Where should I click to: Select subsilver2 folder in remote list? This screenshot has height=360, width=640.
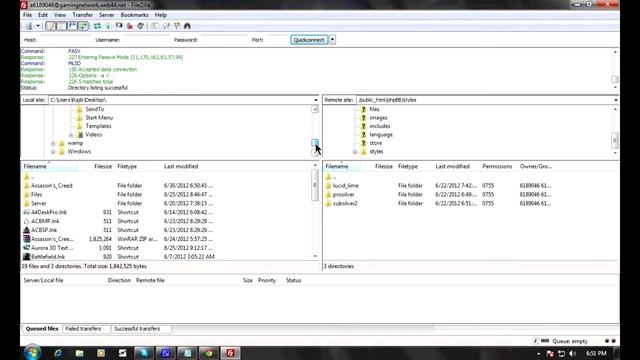345,204
